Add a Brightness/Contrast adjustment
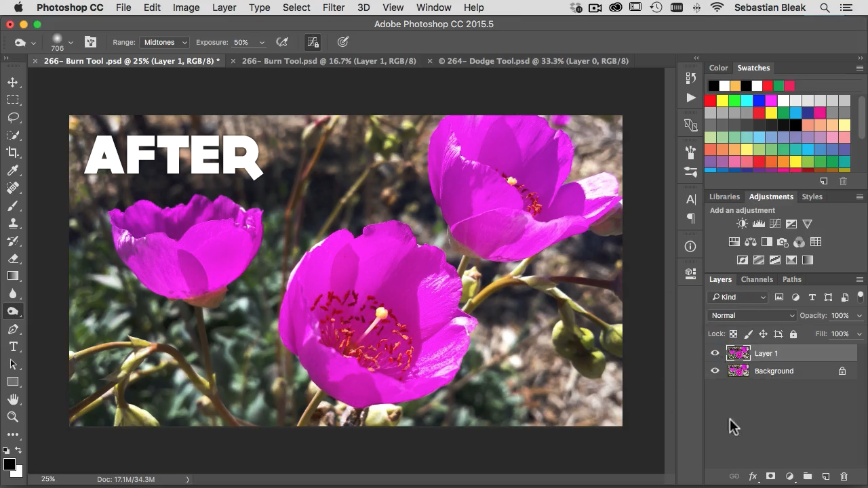The image size is (868, 488). (x=742, y=224)
